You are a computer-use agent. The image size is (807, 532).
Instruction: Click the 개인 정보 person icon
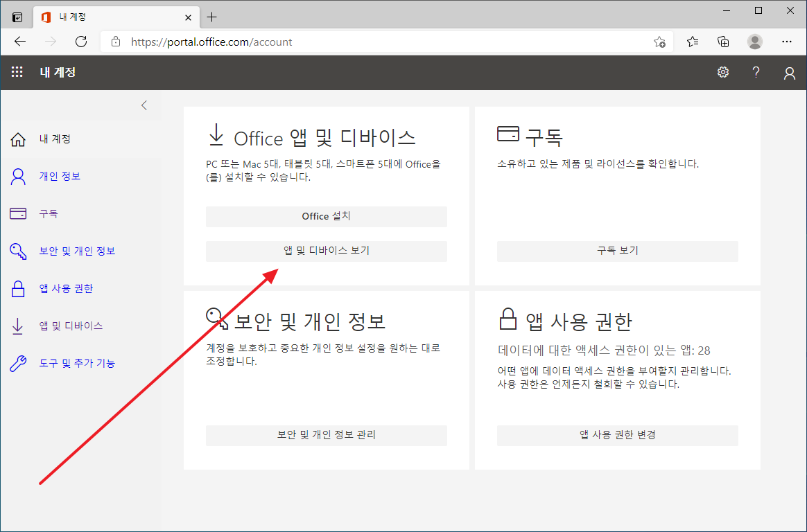18,177
